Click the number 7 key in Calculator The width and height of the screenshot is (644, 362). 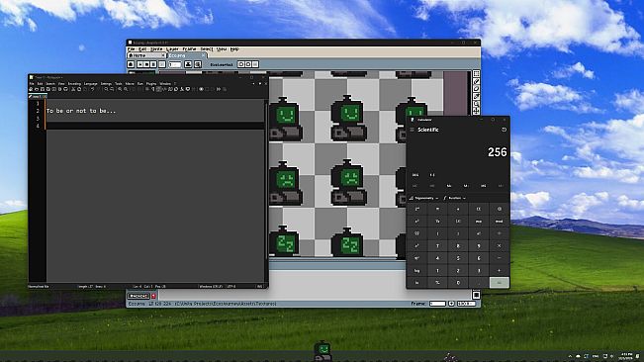437,246
